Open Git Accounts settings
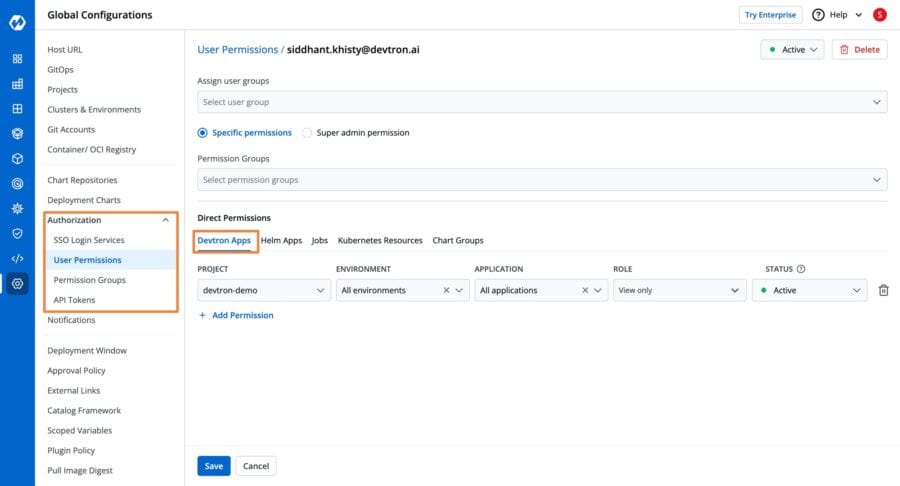The height and width of the screenshot is (486, 900). coord(71,130)
